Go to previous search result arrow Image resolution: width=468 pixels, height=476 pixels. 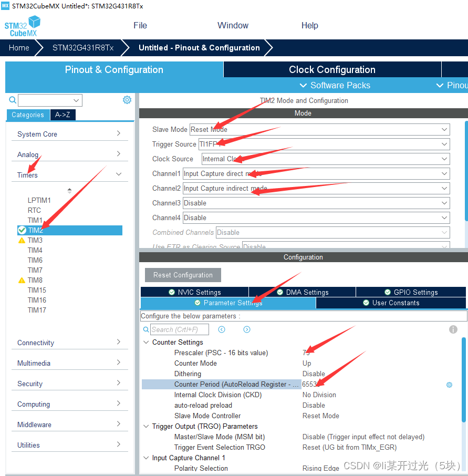[x=222, y=329]
